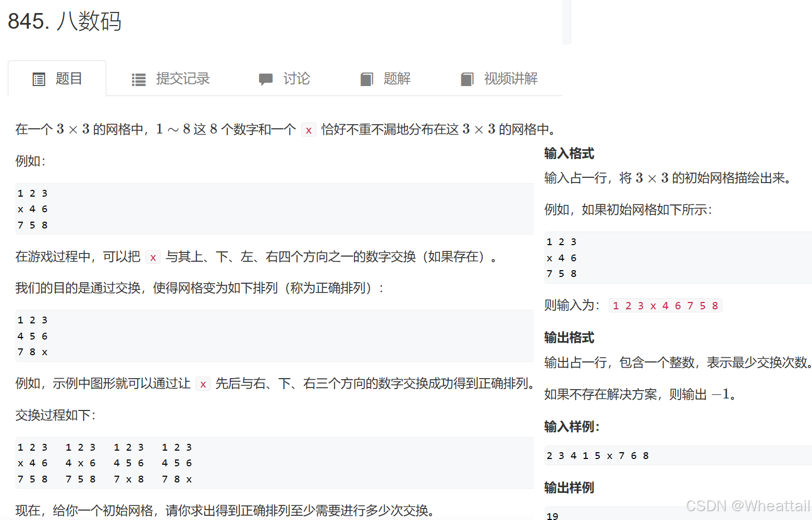Viewport: 812px width, 520px height.
Task: Click the correct arrangement code block ending in 7 8 x
Action: click(261, 336)
